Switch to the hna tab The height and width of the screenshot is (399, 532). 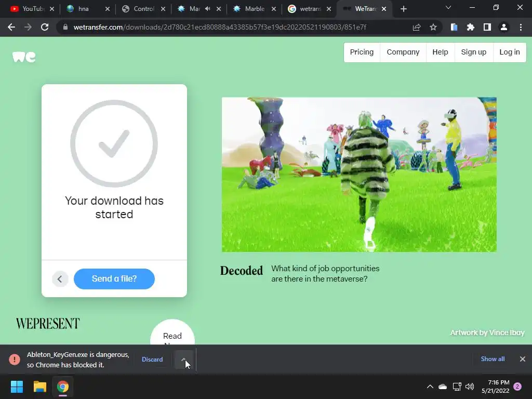(84, 9)
